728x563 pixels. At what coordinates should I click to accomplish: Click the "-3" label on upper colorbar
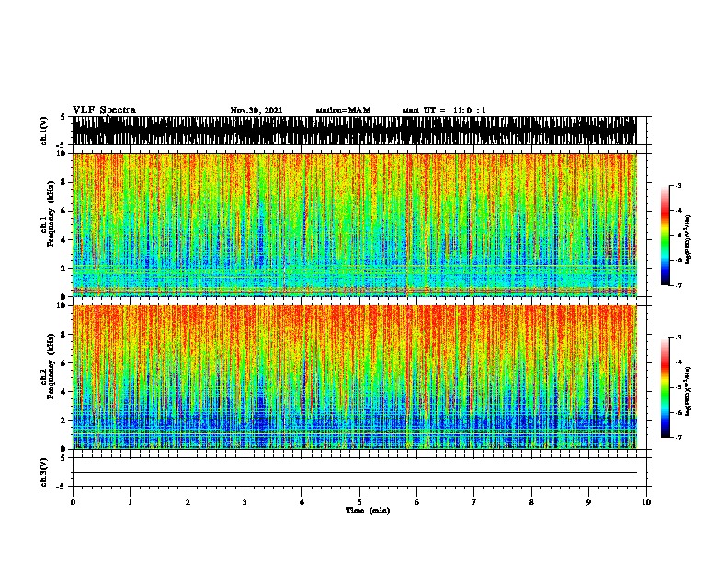[678, 185]
